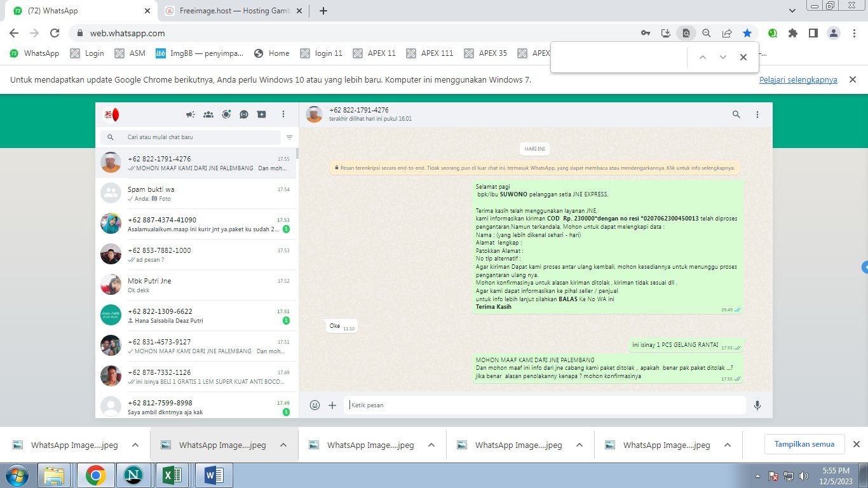The image size is (868, 488).
Task: Open the Windows Start menu
Action: point(17,475)
